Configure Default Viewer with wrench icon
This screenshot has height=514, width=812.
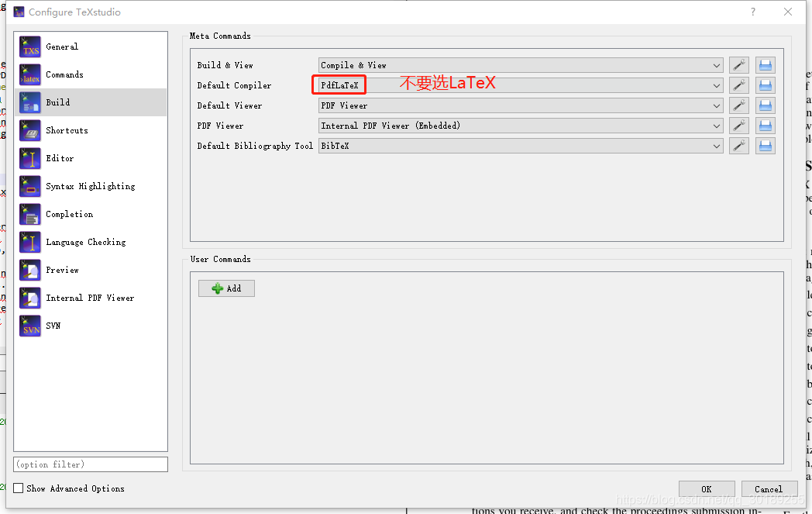pyautogui.click(x=739, y=105)
